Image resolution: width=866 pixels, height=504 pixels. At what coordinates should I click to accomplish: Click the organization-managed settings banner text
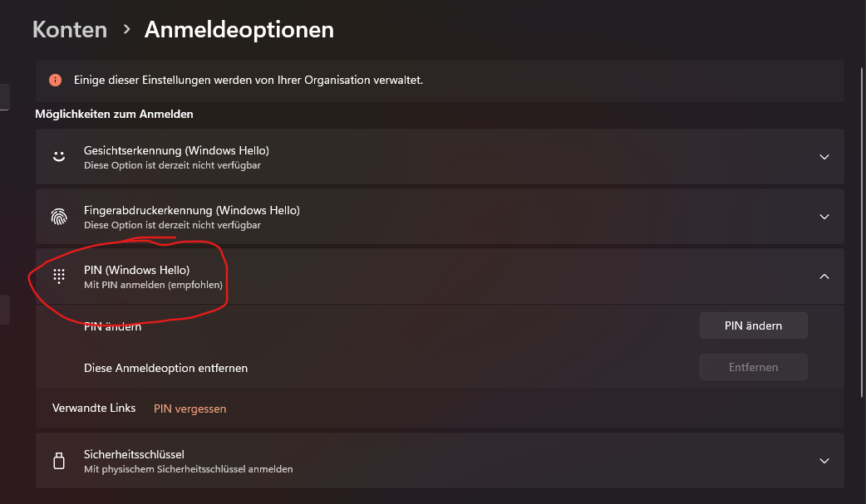click(248, 81)
